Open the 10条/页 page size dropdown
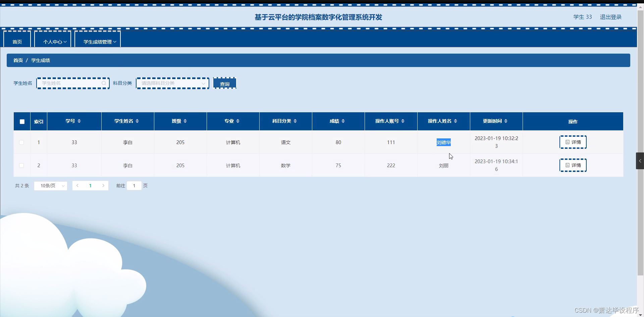Viewport: 644px width, 317px height. 51,186
